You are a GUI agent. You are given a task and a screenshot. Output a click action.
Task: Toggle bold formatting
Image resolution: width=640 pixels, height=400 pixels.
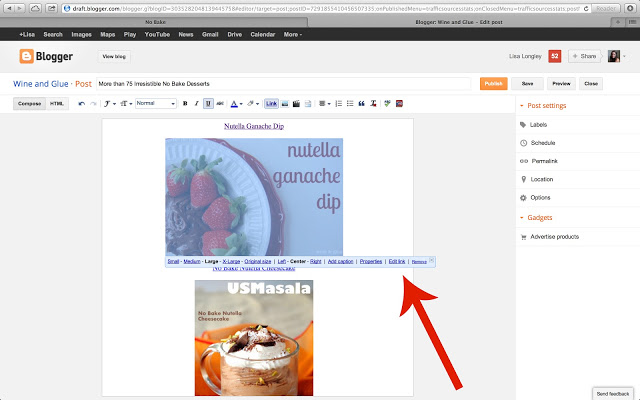185,104
